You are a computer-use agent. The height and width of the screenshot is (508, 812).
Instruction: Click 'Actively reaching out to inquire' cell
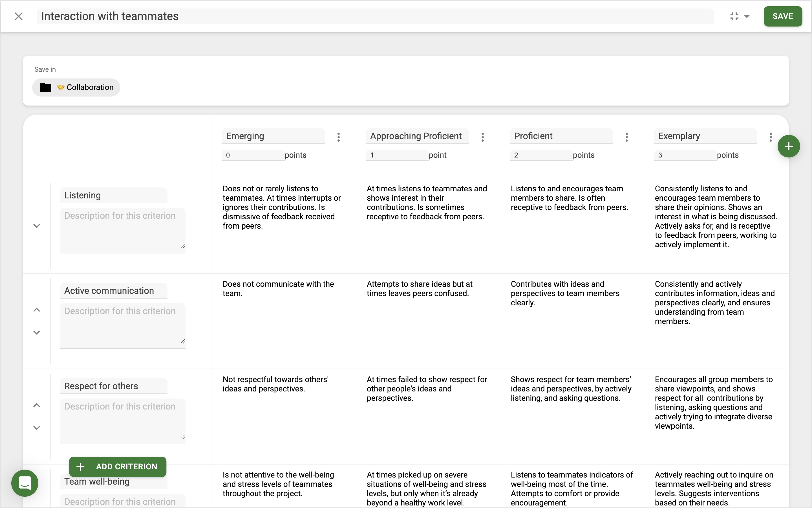tap(714, 489)
